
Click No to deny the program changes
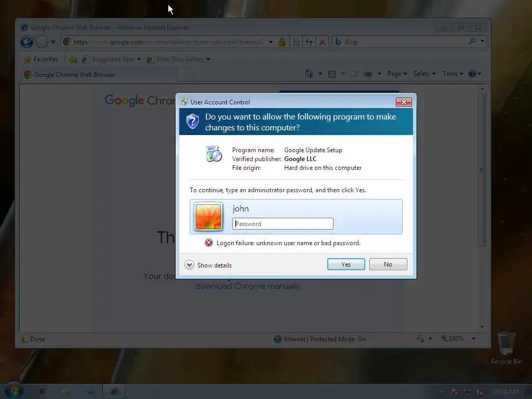point(388,264)
